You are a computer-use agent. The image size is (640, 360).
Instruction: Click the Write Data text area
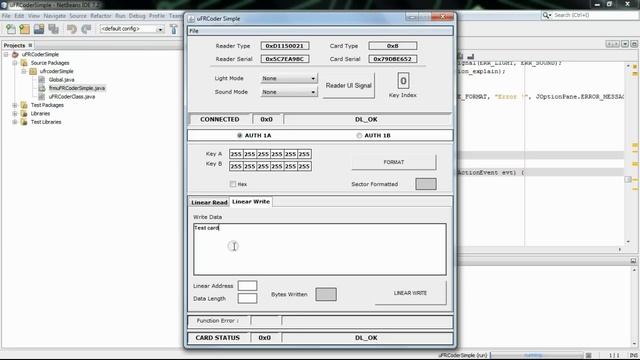click(320, 249)
